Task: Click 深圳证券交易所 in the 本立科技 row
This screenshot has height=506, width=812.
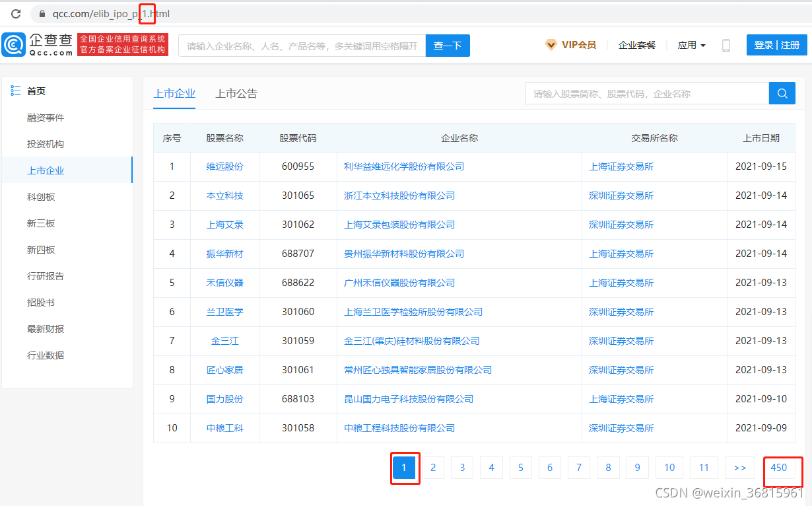Action: 621,196
